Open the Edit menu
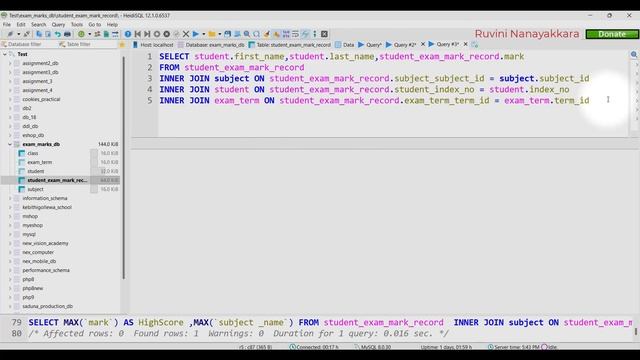Image resolution: width=640 pixels, height=360 pixels. pos(21,24)
